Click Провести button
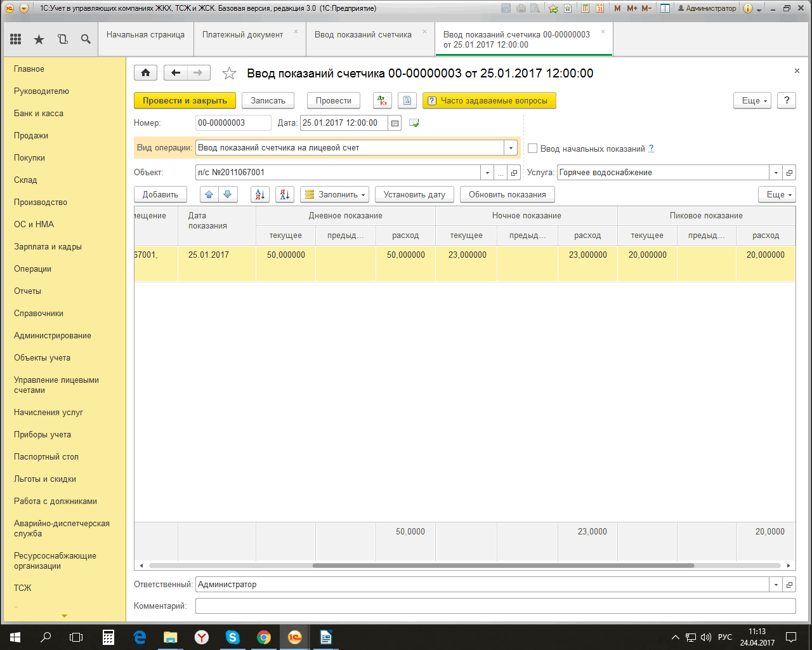 (334, 100)
